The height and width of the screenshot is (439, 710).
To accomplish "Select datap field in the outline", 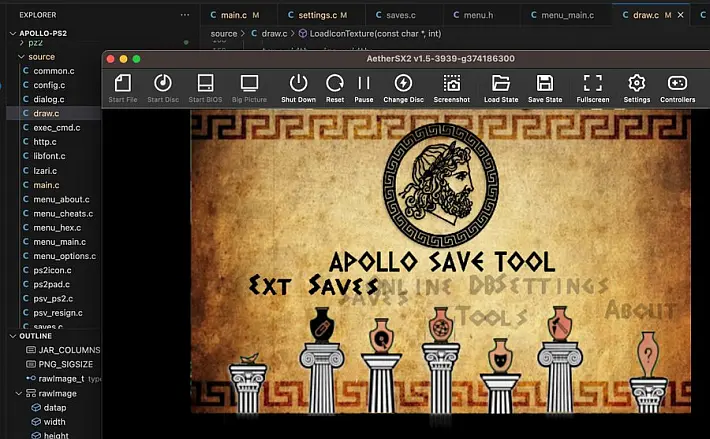I will click(54, 408).
